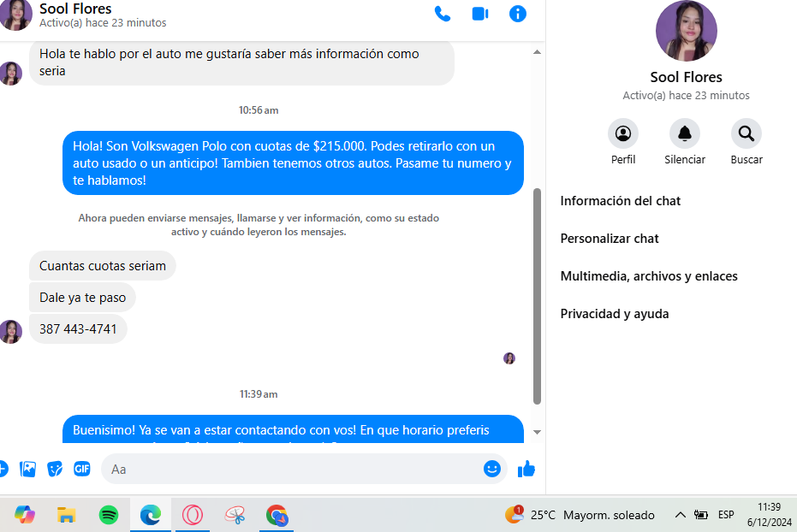The image size is (797, 532).
Task: Toggle the conversation info panel icon
Action: [517, 14]
